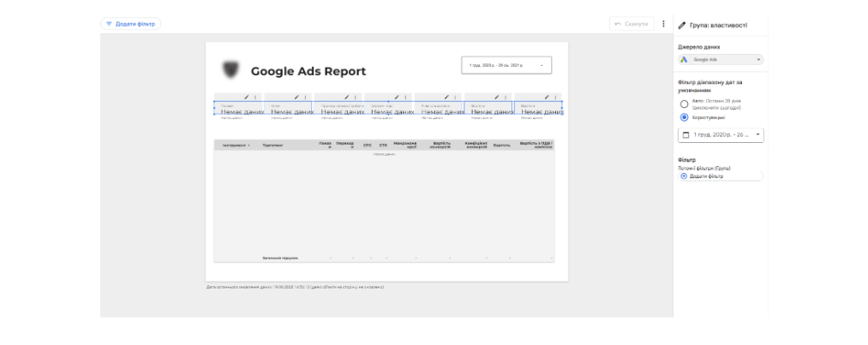868x345 pixels.
Task: Click the Переходи column header
Action: [344, 145]
